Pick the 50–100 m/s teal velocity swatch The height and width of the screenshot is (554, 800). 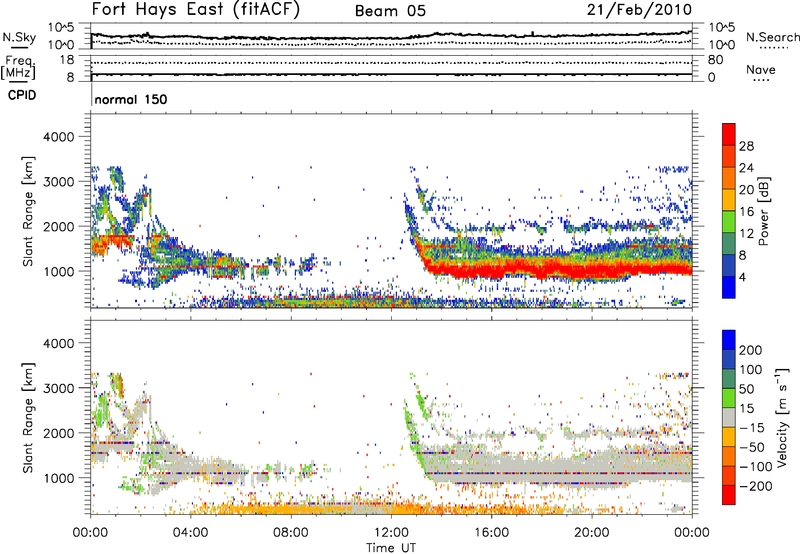coord(729,379)
